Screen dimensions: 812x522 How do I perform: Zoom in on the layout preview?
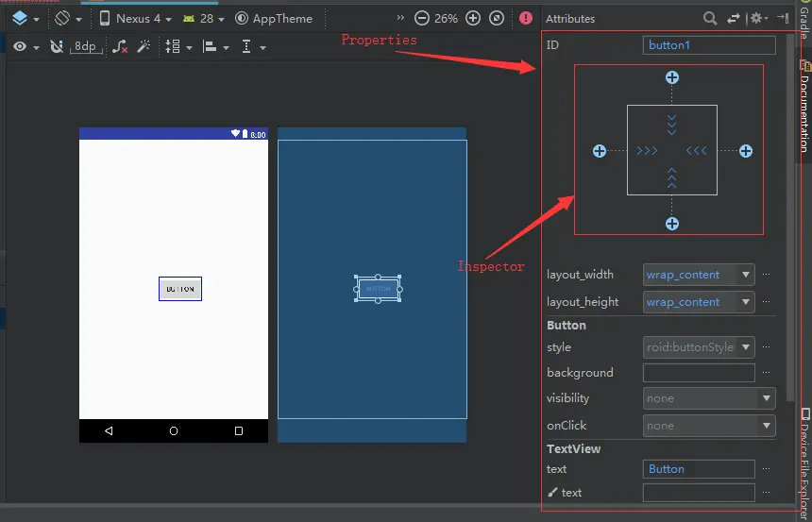(x=473, y=19)
